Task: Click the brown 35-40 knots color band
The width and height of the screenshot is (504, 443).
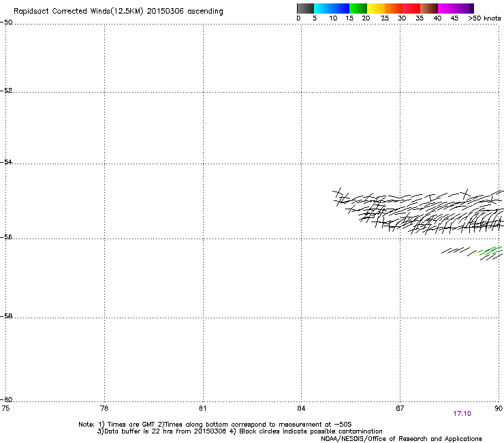Action: click(429, 8)
